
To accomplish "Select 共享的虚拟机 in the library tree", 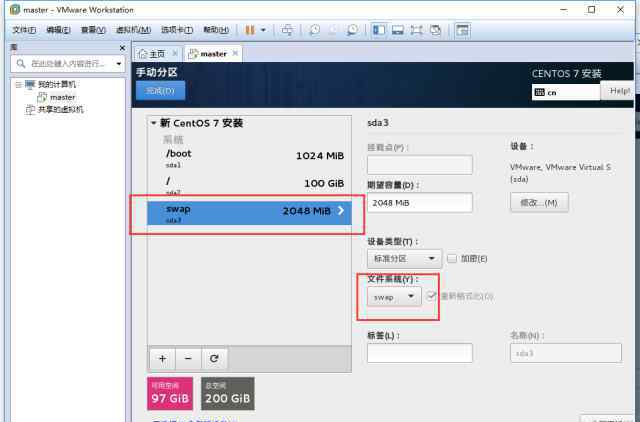I will click(x=60, y=109).
